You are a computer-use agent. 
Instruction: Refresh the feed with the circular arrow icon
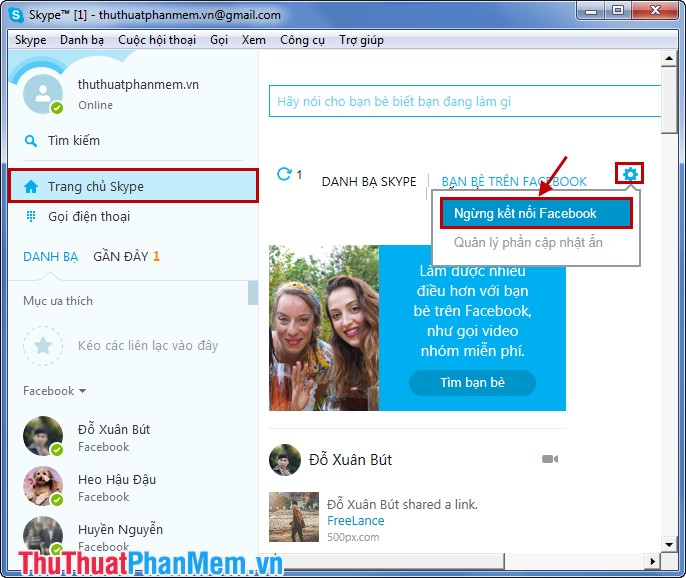284,174
